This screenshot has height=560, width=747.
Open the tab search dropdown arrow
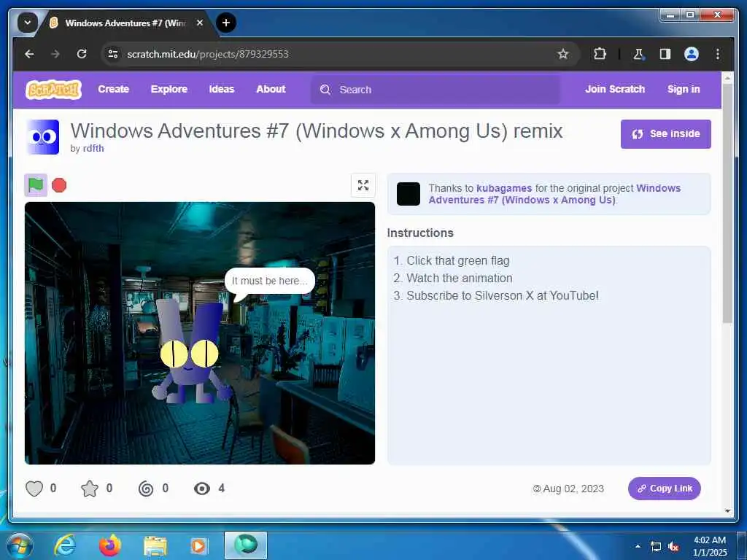pos(28,23)
